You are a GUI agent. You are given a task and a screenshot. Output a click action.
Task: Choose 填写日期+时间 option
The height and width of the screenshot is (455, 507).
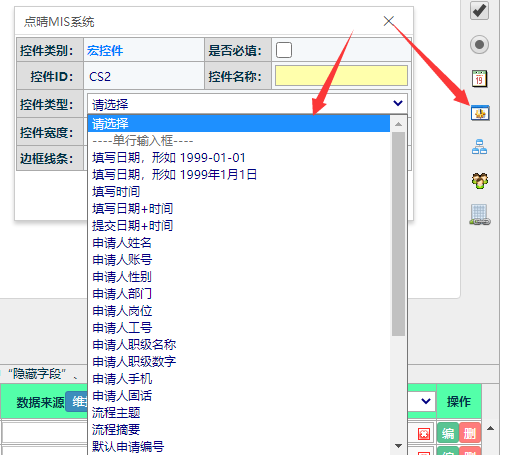[133, 209]
